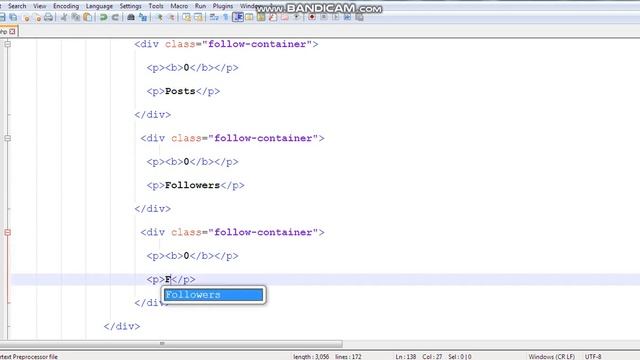Open Find with the binoculars icon
This screenshot has height=360, width=640.
[x=131, y=17]
